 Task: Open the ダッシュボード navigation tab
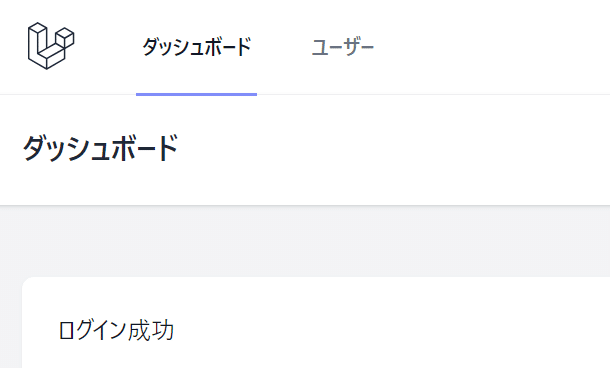(196, 47)
